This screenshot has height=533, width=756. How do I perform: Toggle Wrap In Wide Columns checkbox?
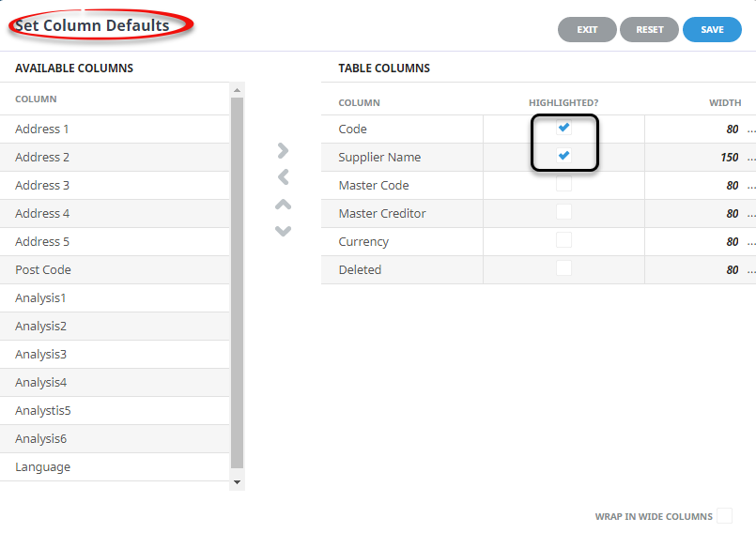(724, 516)
